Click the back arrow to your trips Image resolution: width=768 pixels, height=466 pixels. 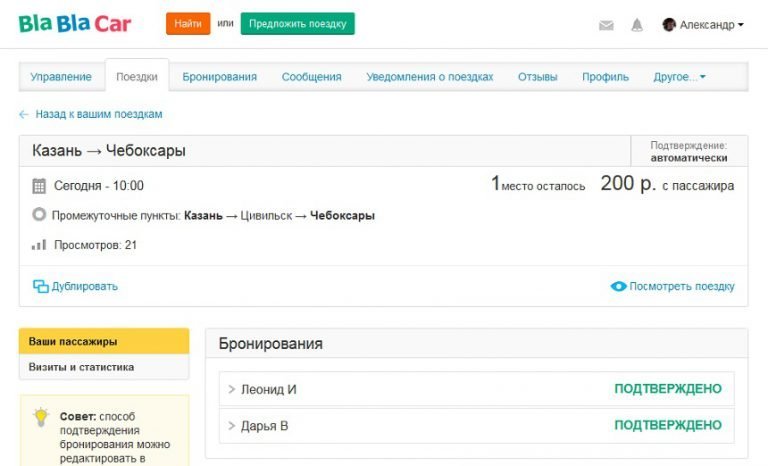24,114
